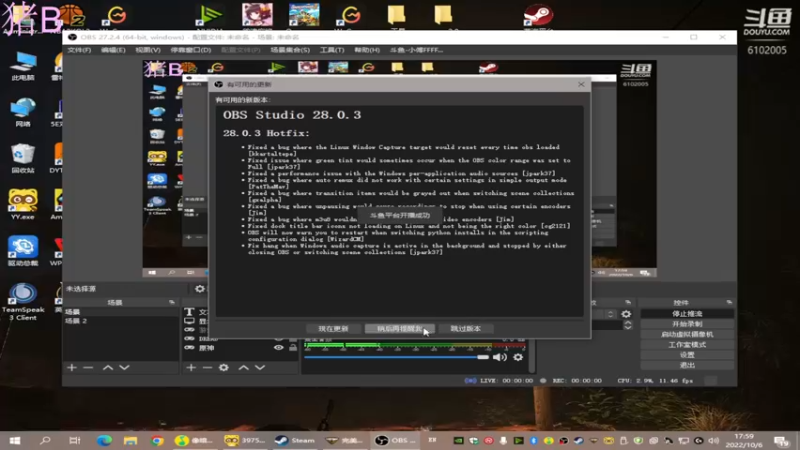Image resolution: width=800 pixels, height=450 pixels.
Task: Open 编辑(E) menu
Action: click(x=113, y=50)
